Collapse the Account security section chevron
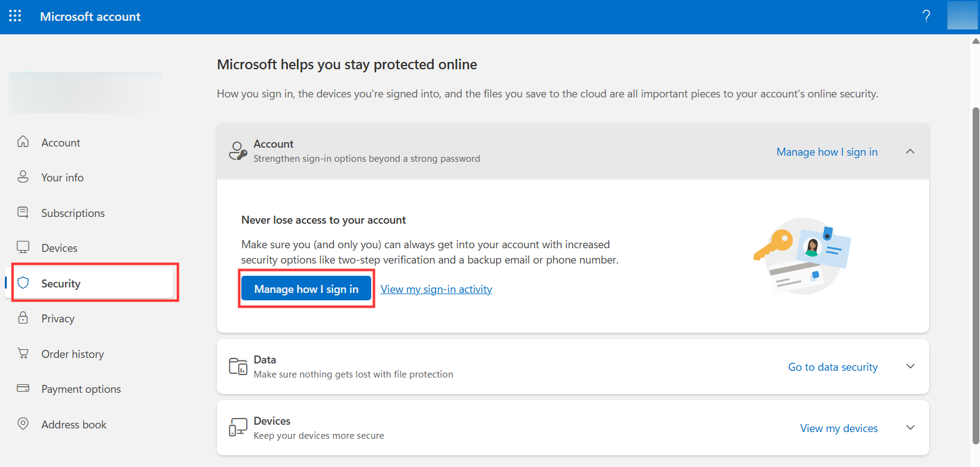This screenshot has width=980, height=467. 910,151
